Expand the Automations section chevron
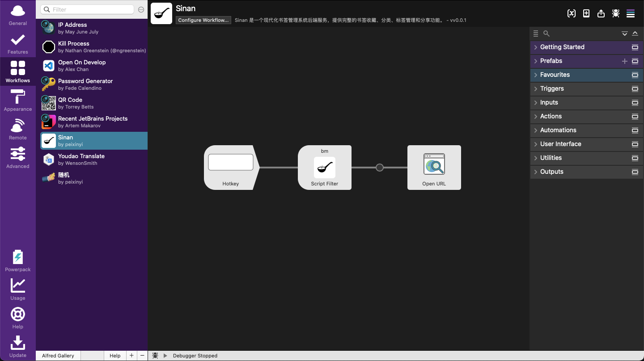 coord(536,130)
